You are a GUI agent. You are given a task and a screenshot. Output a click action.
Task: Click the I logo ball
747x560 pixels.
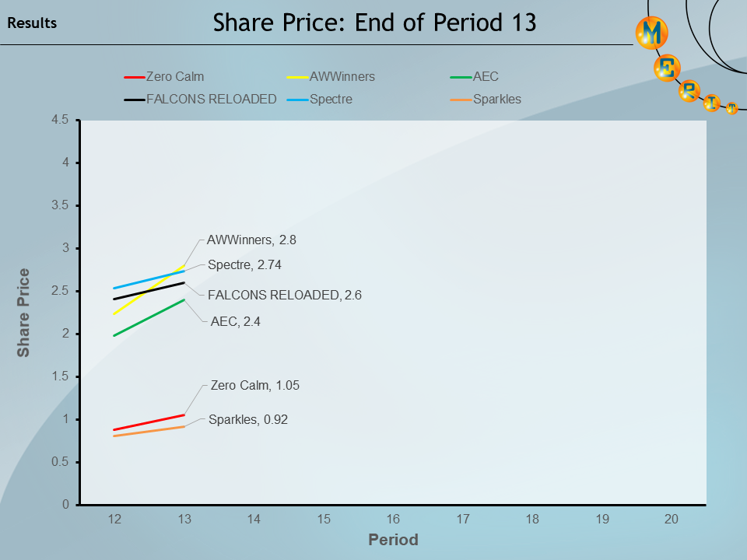click(711, 103)
